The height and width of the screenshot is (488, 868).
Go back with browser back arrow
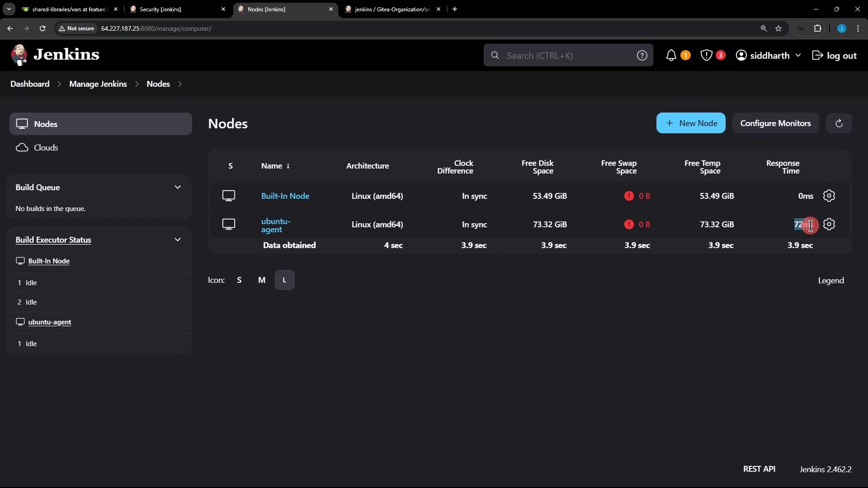[x=10, y=28]
